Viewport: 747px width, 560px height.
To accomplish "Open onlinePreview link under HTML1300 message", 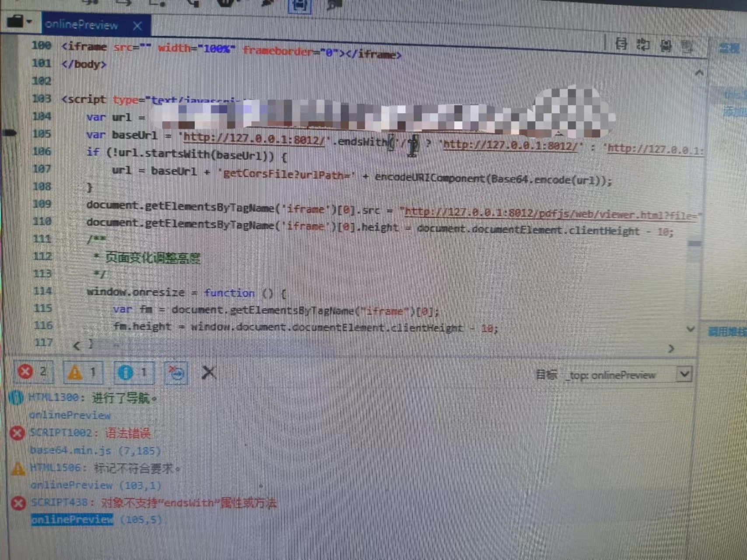I will coord(70,415).
